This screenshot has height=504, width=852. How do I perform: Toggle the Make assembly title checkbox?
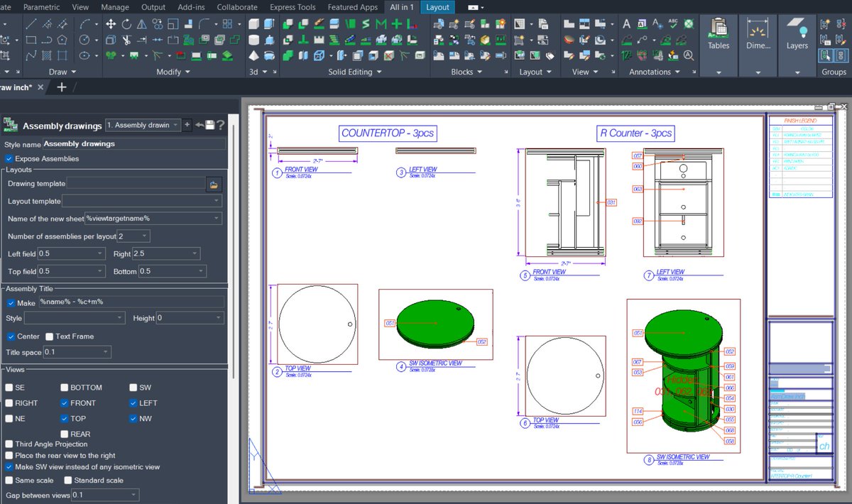click(11, 302)
